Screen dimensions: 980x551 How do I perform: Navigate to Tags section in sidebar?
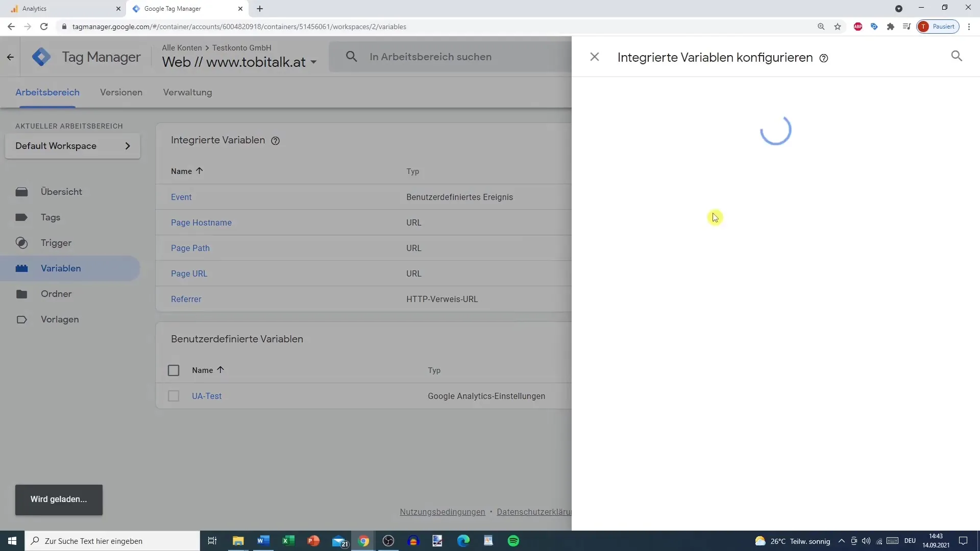[x=51, y=217]
